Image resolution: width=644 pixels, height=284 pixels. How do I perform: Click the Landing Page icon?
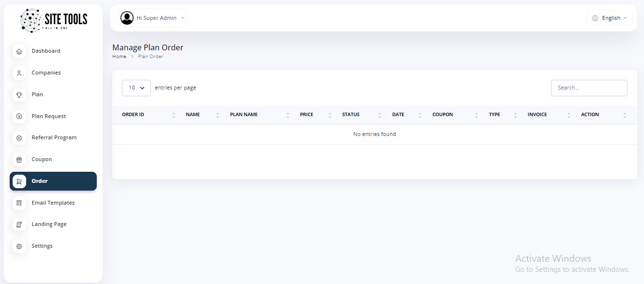[19, 224]
